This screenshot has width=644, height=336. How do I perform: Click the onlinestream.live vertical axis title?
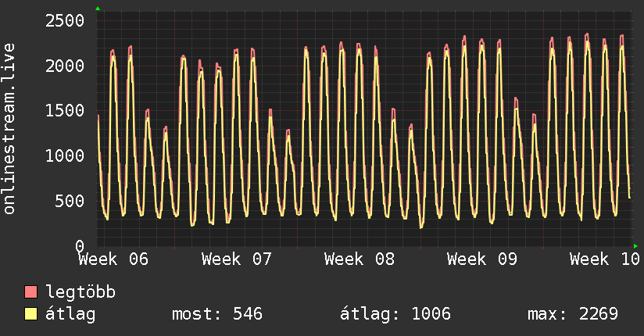tap(9, 129)
